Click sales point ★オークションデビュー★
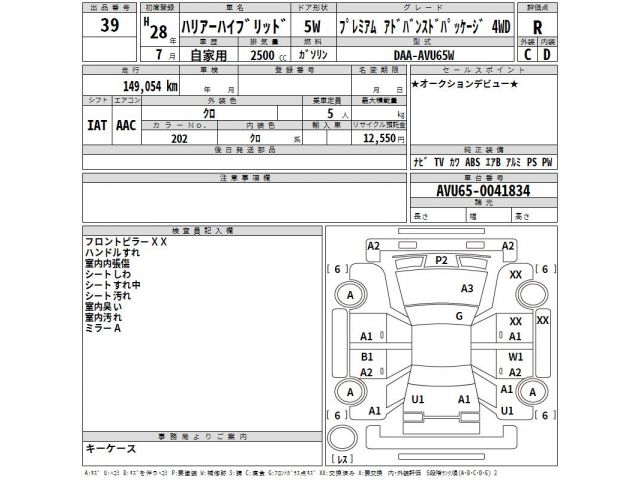Screen dimensions: 640x480 point(464,84)
